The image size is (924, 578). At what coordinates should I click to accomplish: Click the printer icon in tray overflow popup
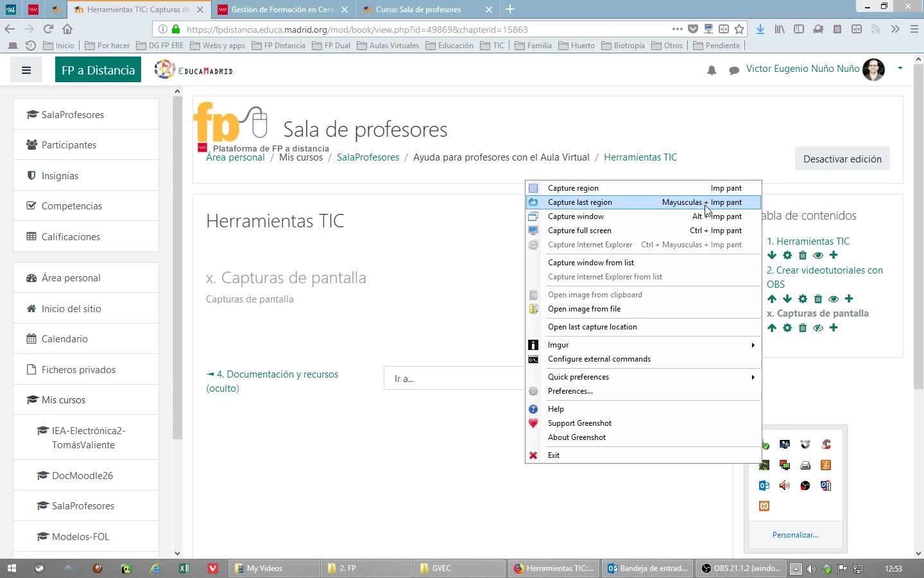click(805, 465)
